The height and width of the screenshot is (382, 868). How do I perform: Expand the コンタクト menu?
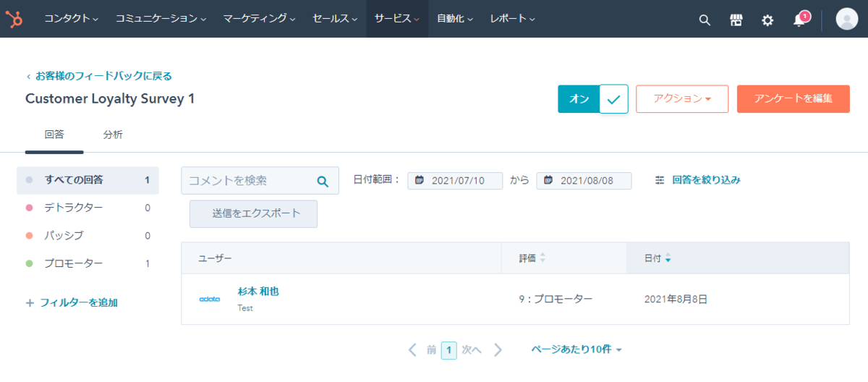(x=71, y=19)
